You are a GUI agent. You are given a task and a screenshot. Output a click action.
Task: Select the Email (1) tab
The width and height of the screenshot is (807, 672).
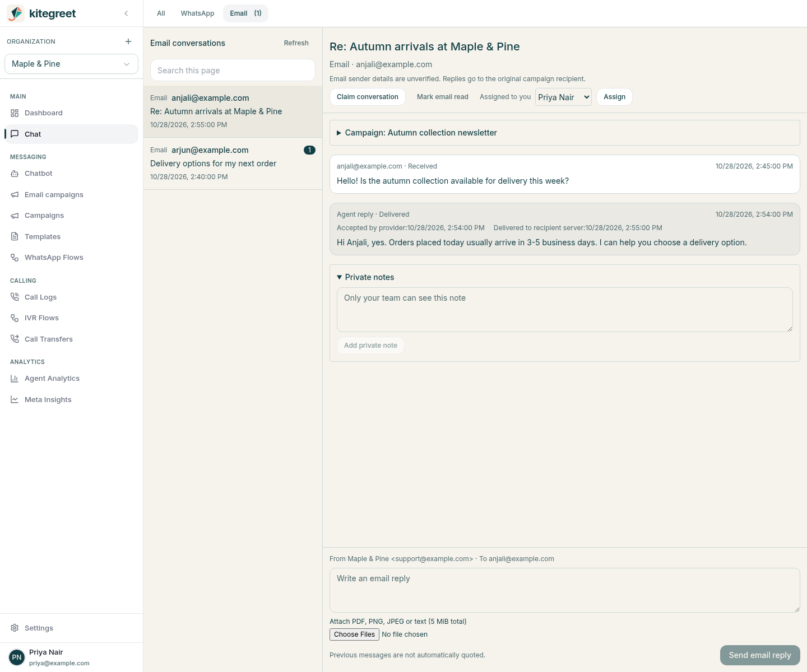245,13
